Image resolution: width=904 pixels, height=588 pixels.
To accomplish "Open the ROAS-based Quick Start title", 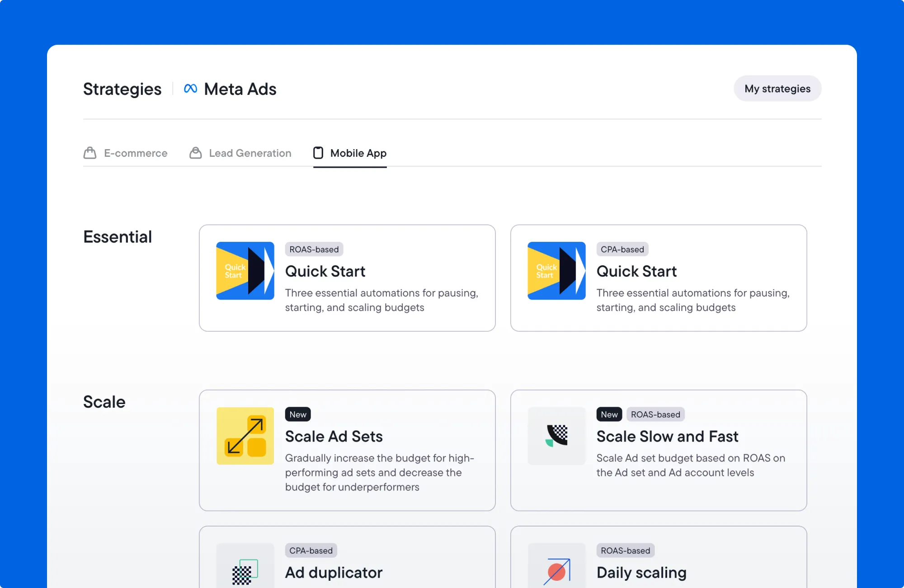I will tap(325, 271).
